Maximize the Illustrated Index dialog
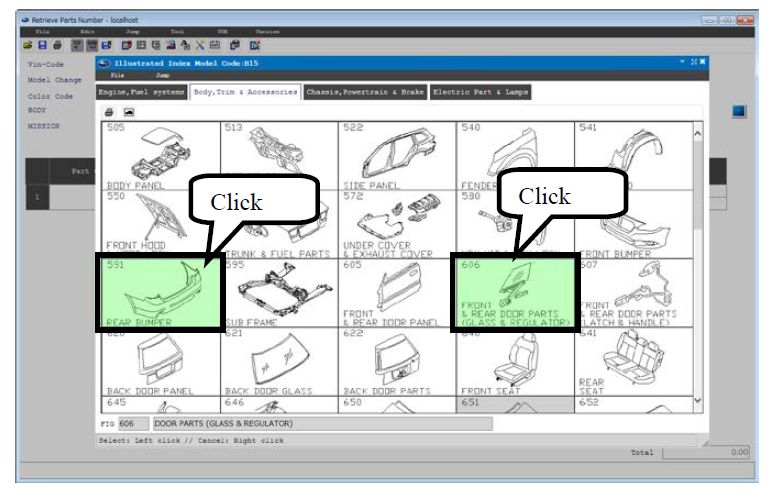The width and height of the screenshot is (772, 491). point(694,62)
